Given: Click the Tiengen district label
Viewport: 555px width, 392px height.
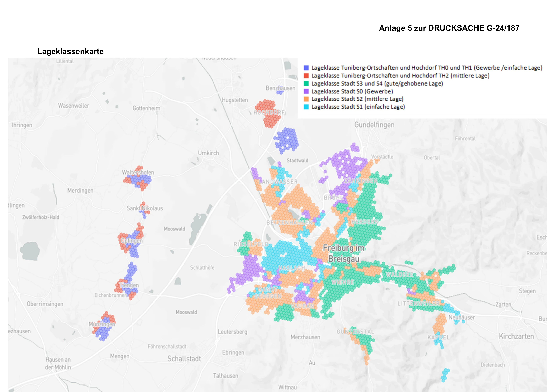Looking at the screenshot, I should (x=129, y=285).
